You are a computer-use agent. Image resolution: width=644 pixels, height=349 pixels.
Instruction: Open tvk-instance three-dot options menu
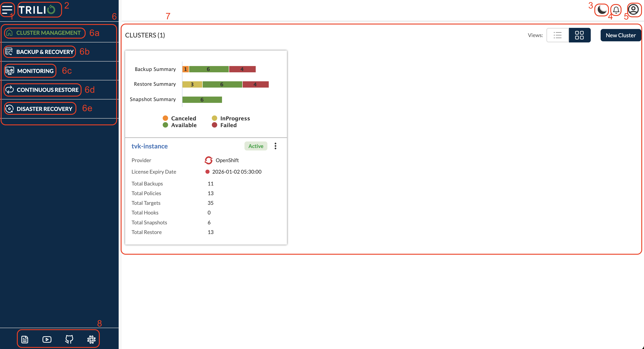pyautogui.click(x=275, y=146)
